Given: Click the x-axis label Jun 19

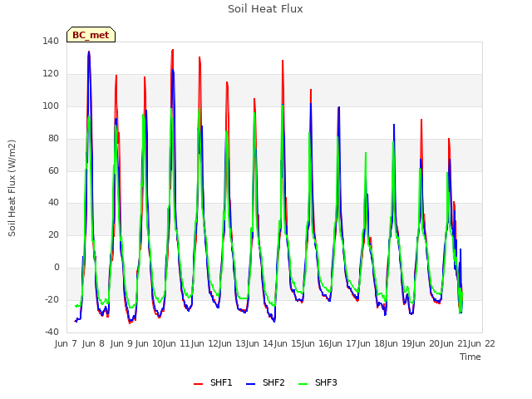Looking at the screenshot, I should (397, 343).
